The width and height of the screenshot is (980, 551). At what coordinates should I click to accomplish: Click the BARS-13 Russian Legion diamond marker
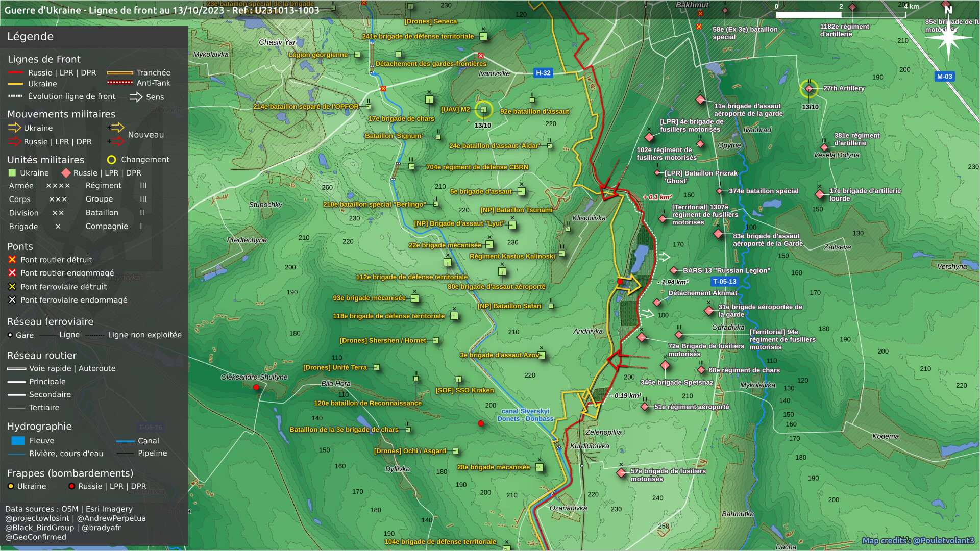pos(674,270)
